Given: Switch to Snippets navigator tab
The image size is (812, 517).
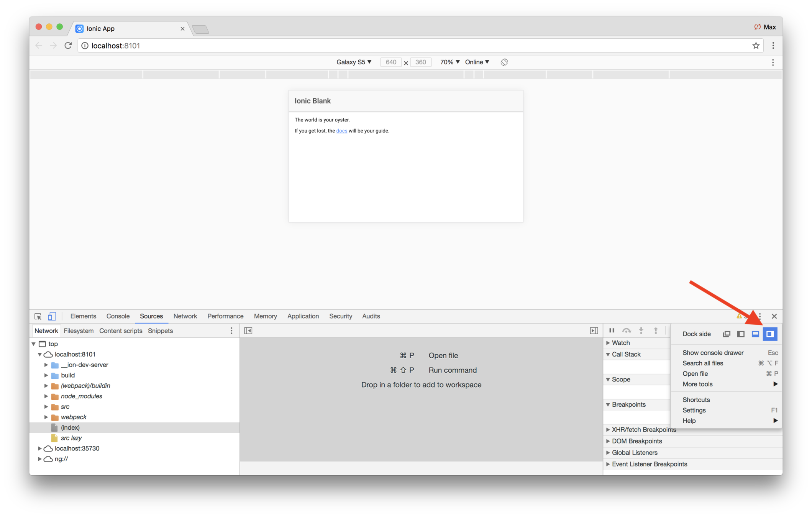Looking at the screenshot, I should 160,331.
